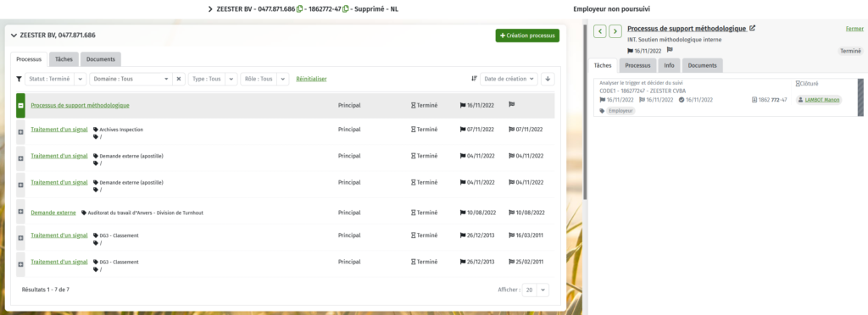Click hourglass icon in first list row

(x=413, y=105)
